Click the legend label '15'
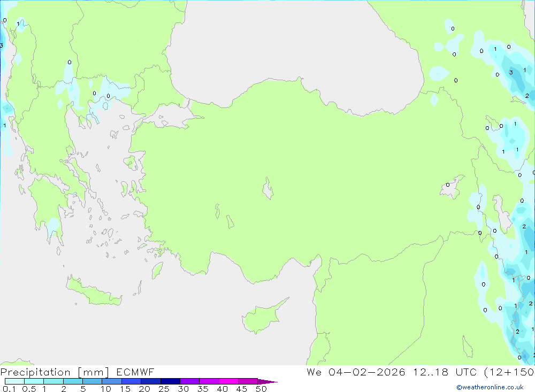 pyautogui.click(x=125, y=389)
